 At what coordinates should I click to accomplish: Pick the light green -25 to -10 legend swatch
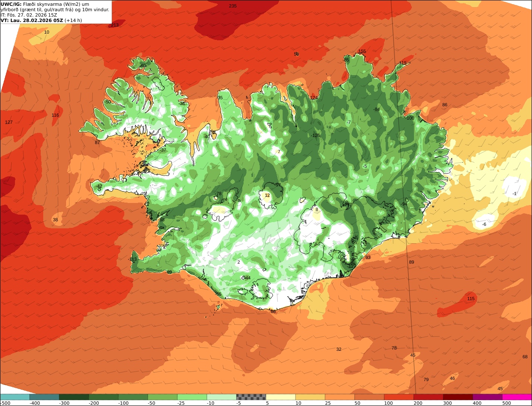pos(192,397)
